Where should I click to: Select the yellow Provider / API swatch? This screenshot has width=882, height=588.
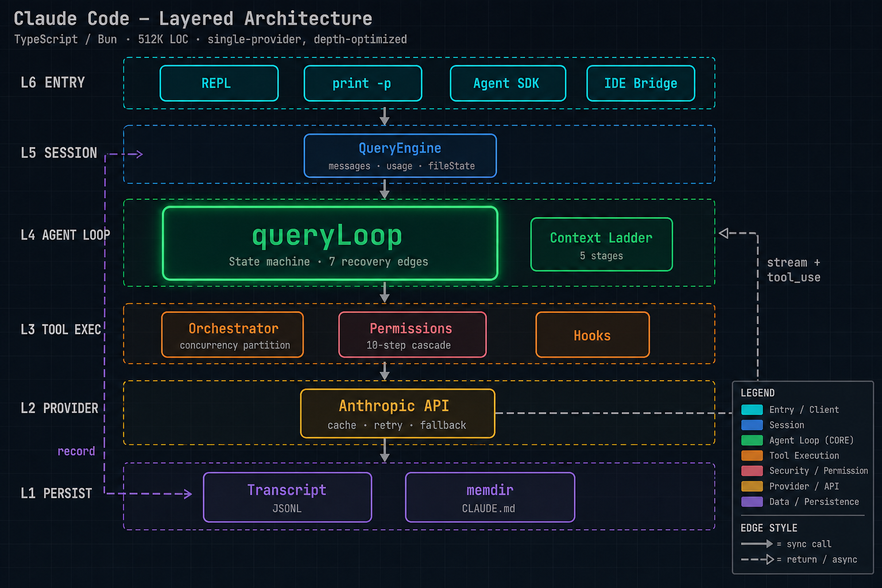pos(752,486)
